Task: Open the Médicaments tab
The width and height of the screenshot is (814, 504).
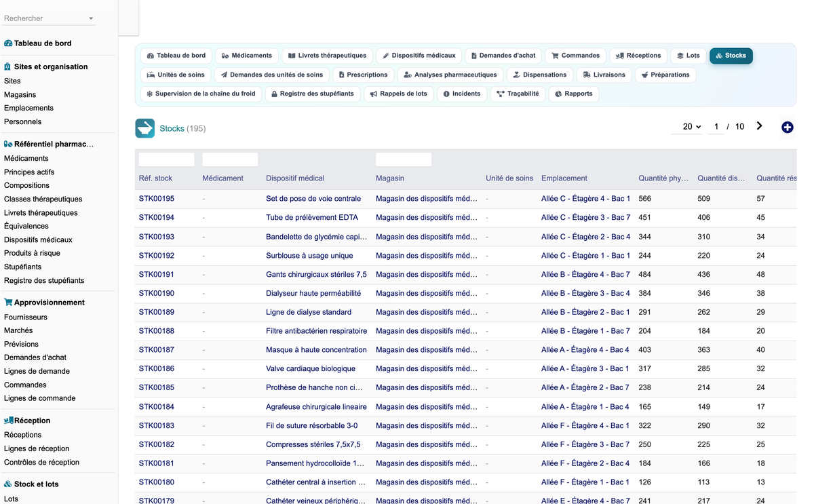Action: point(247,56)
